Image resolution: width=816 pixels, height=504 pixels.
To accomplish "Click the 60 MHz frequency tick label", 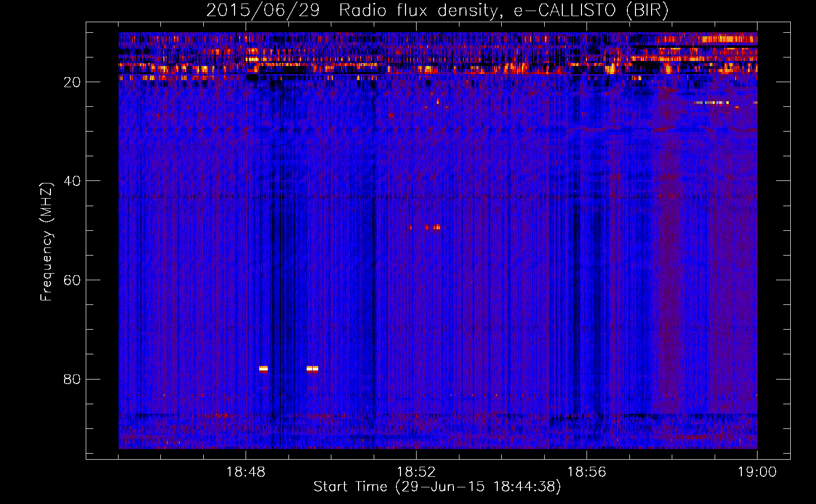I will click(72, 280).
